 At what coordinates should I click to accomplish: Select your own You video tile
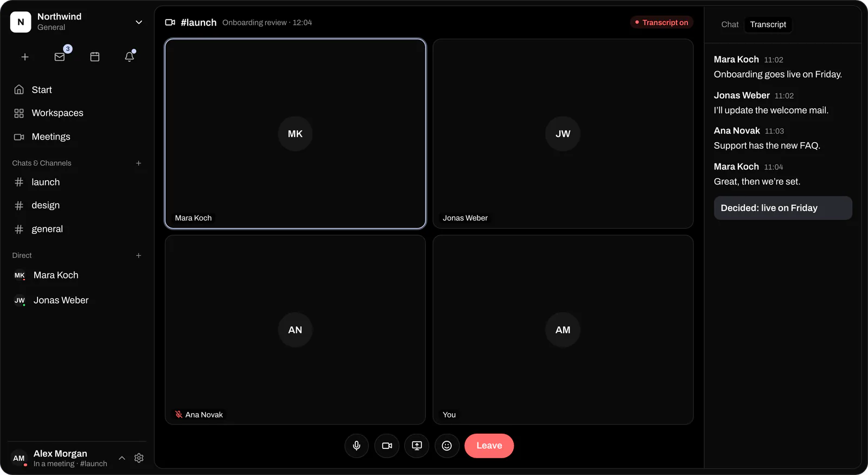click(563, 330)
